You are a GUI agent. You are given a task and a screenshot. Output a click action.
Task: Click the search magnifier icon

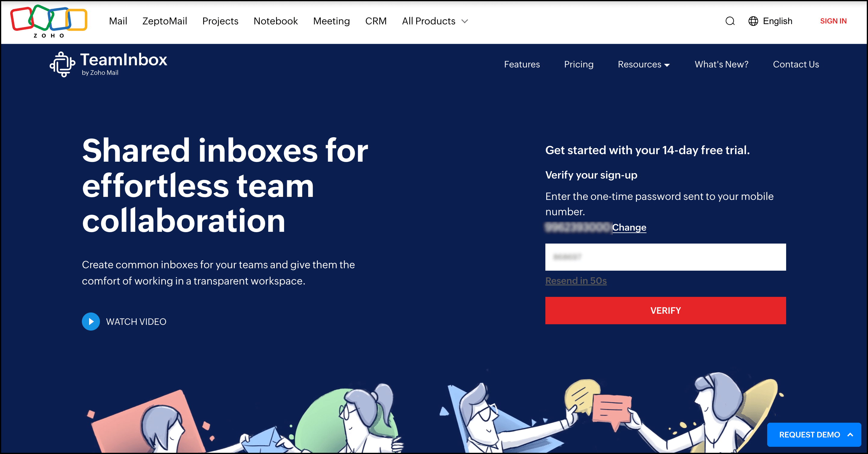[x=730, y=21]
